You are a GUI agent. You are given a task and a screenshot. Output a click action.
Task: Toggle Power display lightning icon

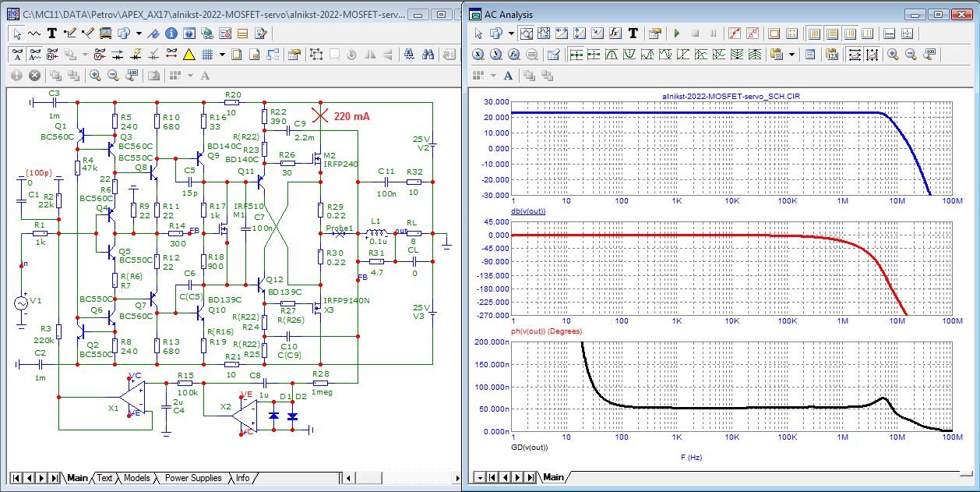pos(136,55)
